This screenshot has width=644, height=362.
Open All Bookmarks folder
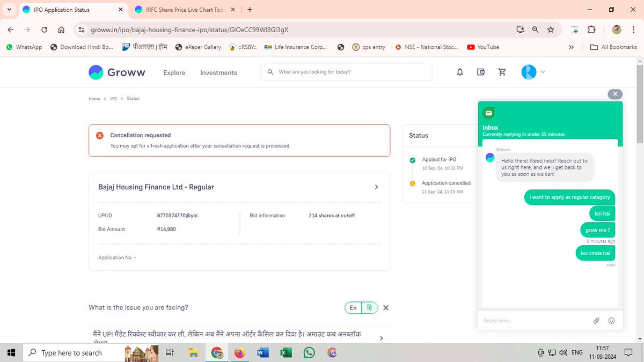(613, 47)
